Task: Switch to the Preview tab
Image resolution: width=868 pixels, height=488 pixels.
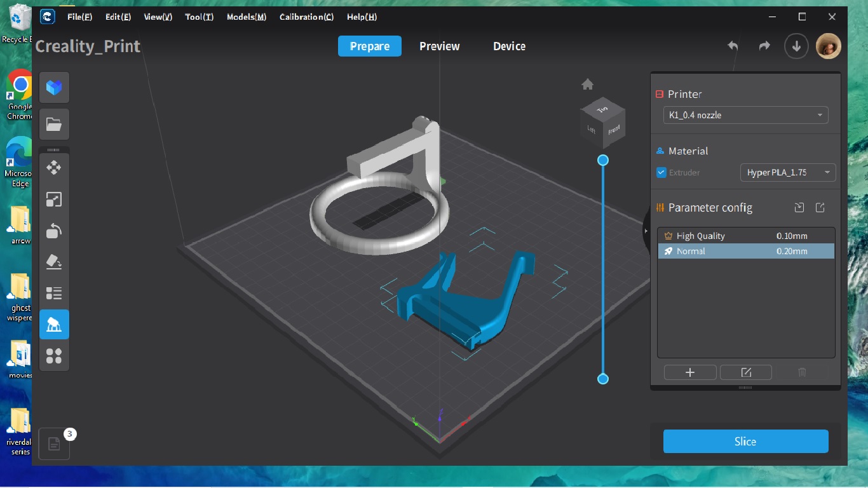Action: click(439, 46)
